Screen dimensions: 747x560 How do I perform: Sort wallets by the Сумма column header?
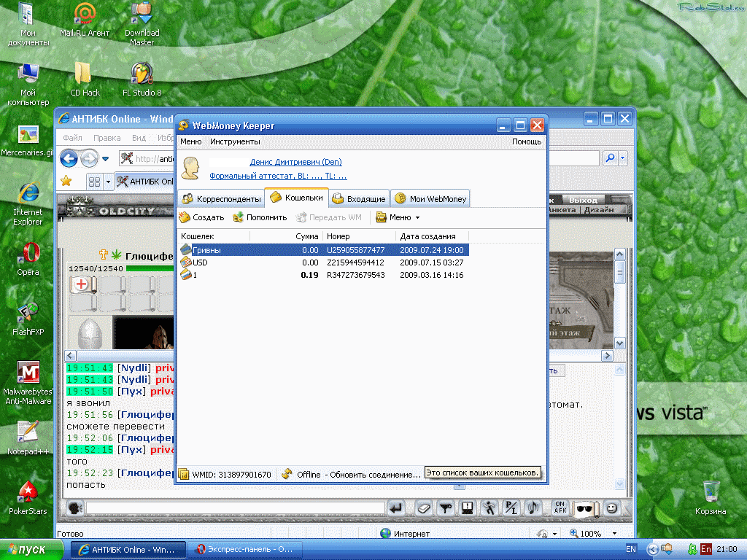[286, 236]
